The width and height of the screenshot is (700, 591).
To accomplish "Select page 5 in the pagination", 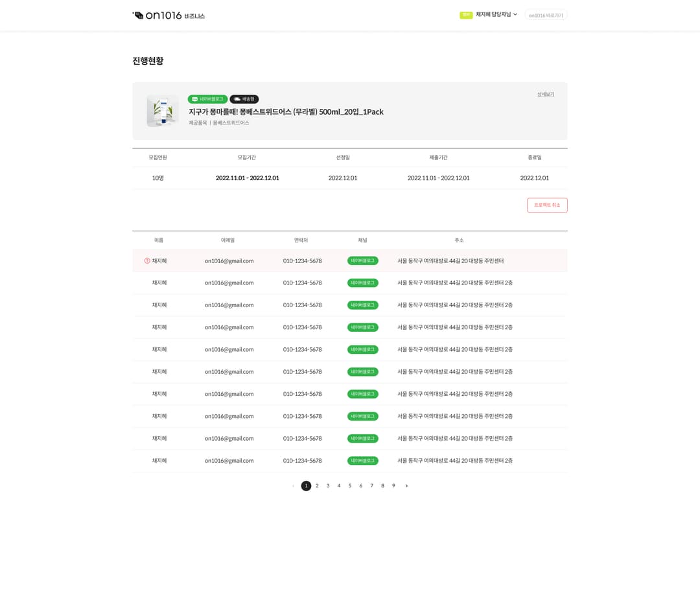I will (x=350, y=486).
